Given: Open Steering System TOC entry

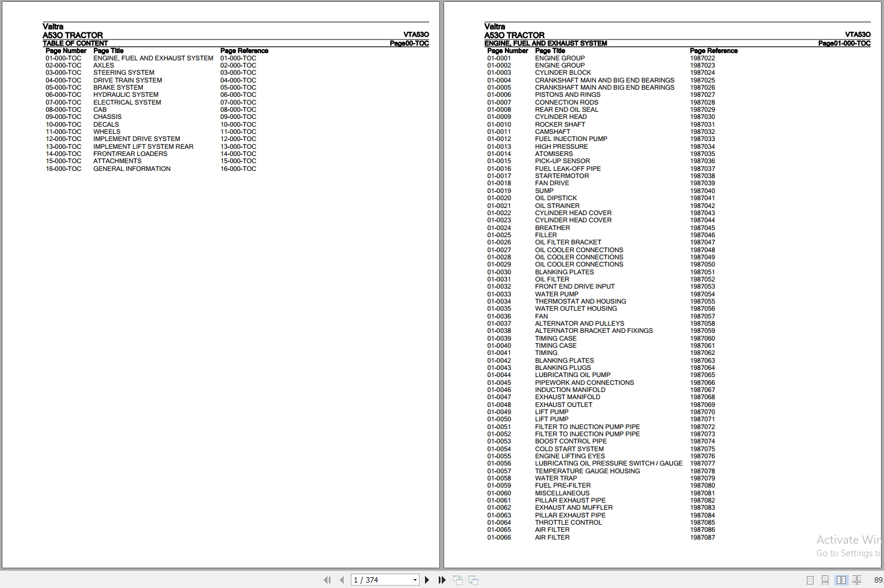Looking at the screenshot, I should coord(124,72).
